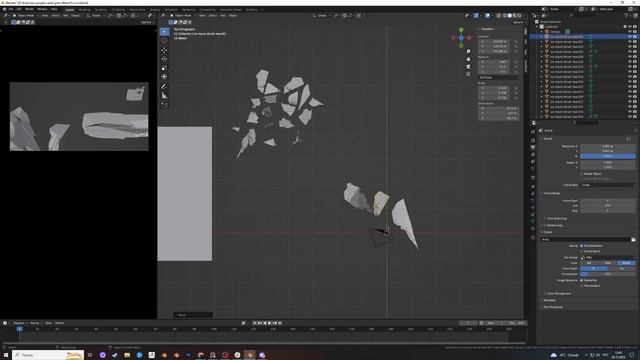This screenshot has height=360, width=640.
Task: Toggle eye icon of highlighted outliner object
Action: tap(630, 36)
